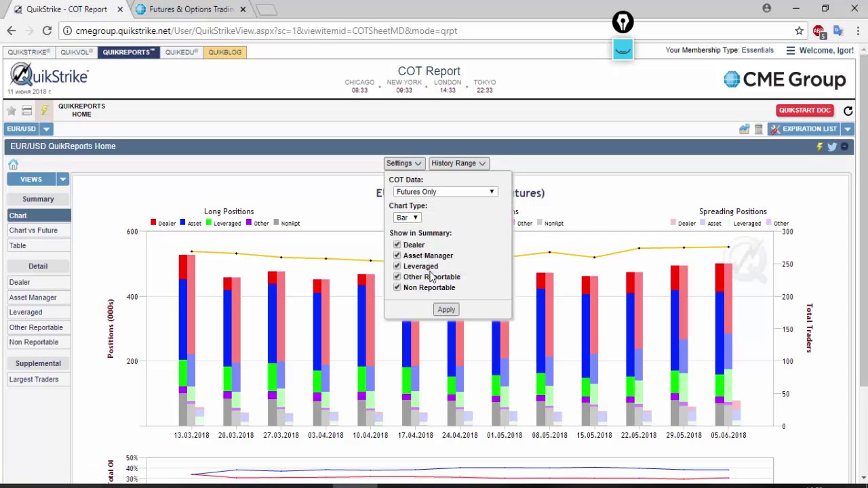Expand the Views arrow dropdown
868x488 pixels.
tap(62, 179)
